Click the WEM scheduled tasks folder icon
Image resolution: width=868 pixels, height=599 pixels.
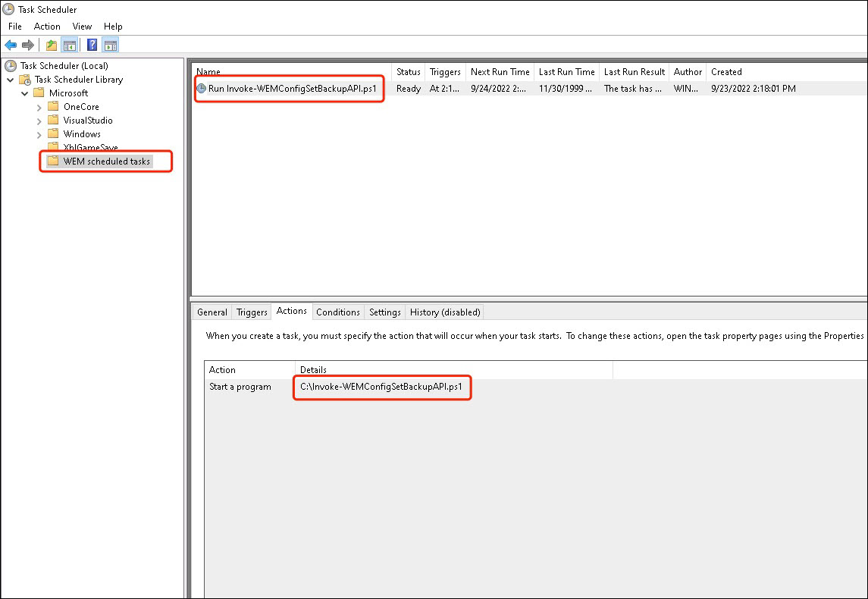[x=53, y=161]
